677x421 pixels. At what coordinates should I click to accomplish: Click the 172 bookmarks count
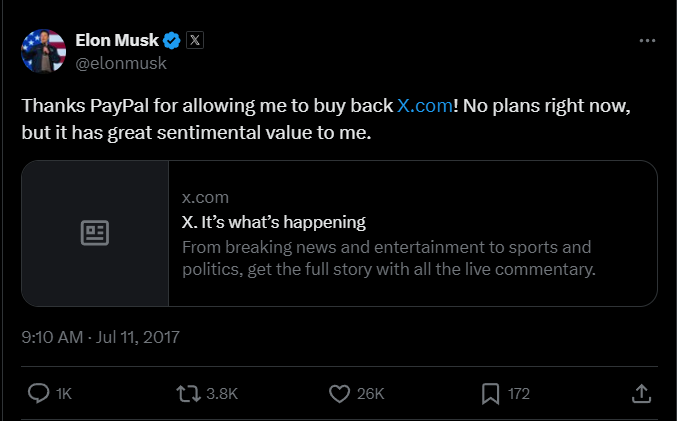pos(518,394)
